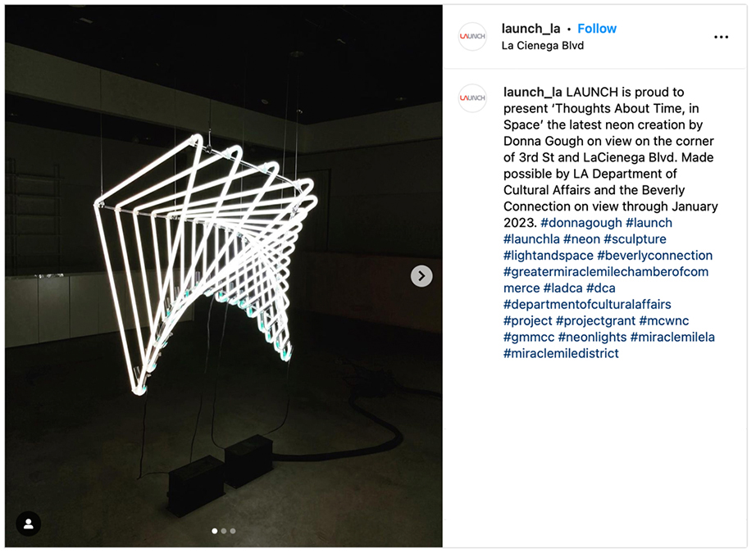Open LAUNCH profile avatar in post header

472,37
